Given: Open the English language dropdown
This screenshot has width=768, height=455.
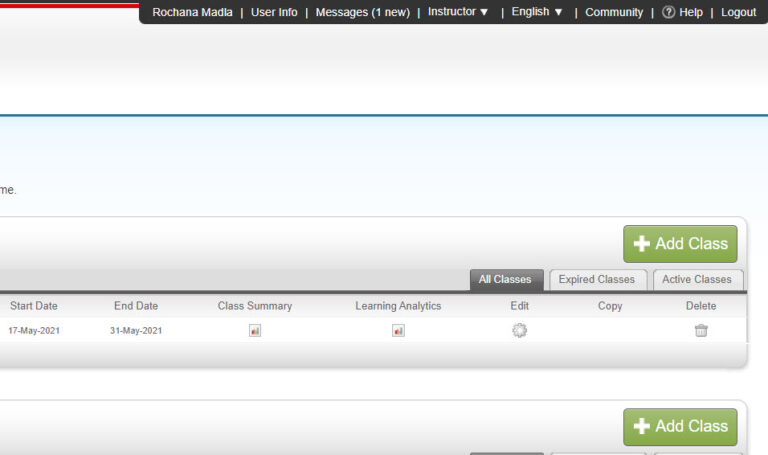Looking at the screenshot, I should tap(537, 12).
